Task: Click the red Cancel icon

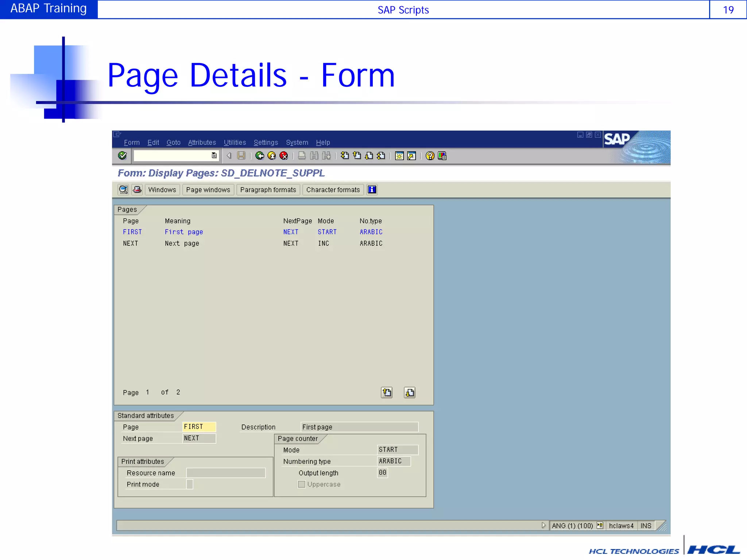Action: tap(284, 156)
